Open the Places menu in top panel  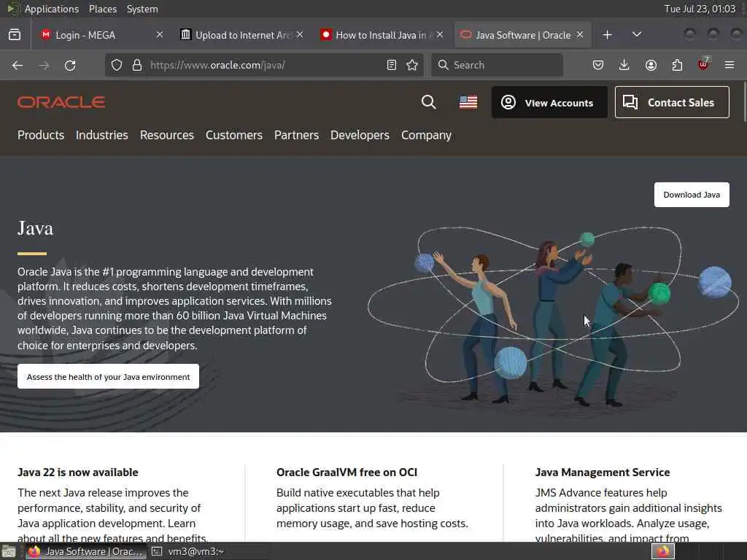coord(102,9)
